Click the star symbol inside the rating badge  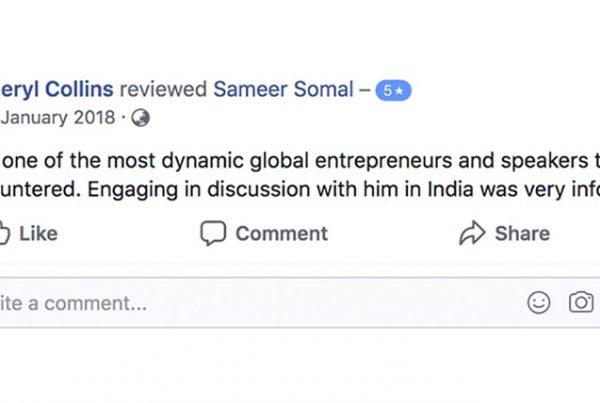[398, 90]
